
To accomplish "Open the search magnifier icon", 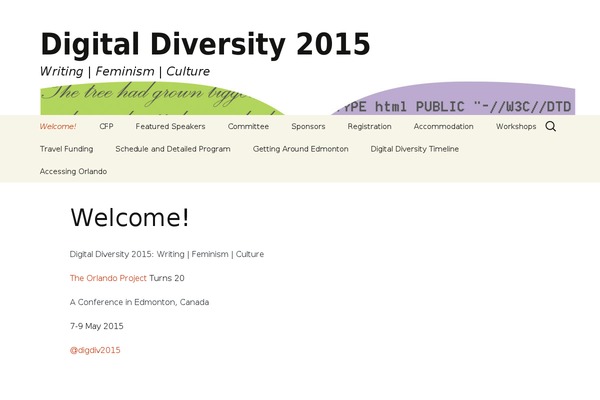I will click(550, 126).
